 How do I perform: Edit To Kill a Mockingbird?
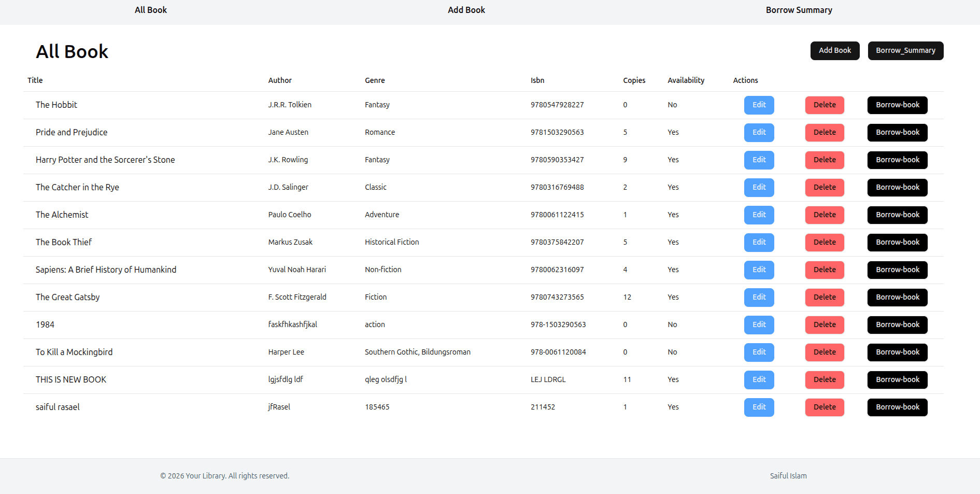click(759, 352)
